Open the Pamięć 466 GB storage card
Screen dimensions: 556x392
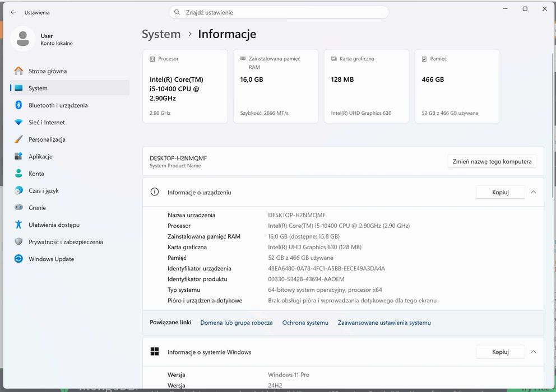[457, 86]
